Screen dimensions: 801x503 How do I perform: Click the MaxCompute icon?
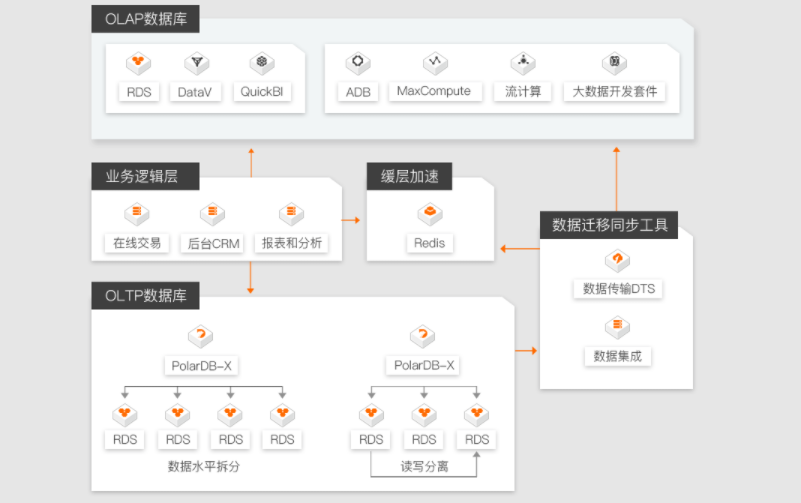tap(435, 62)
